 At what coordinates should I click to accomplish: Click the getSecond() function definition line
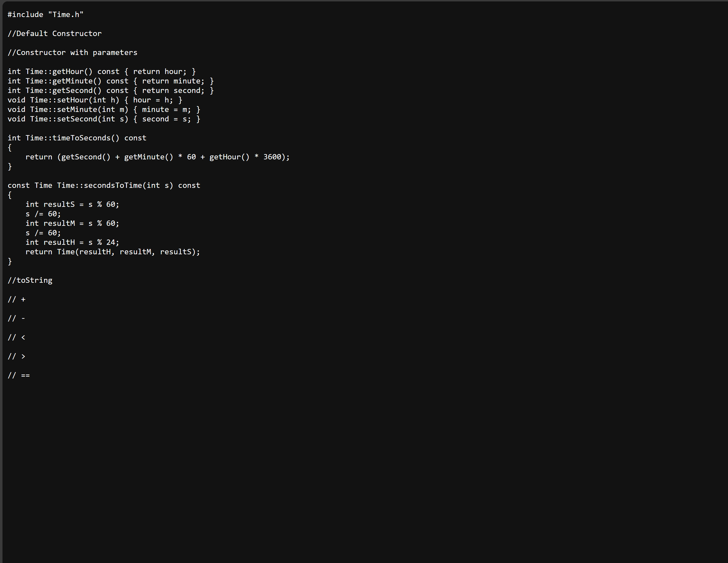[111, 91]
